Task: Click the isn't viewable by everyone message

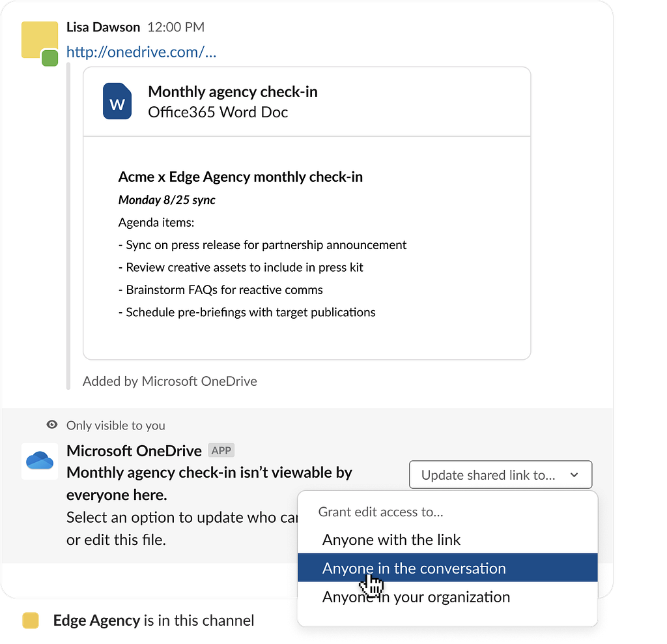Action: click(209, 484)
